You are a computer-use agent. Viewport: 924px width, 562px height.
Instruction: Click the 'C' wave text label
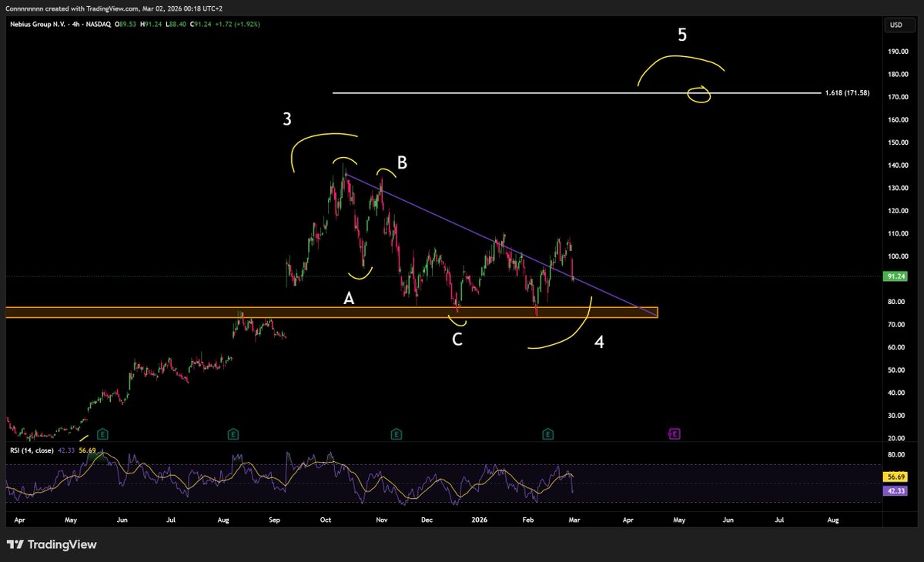[457, 339]
